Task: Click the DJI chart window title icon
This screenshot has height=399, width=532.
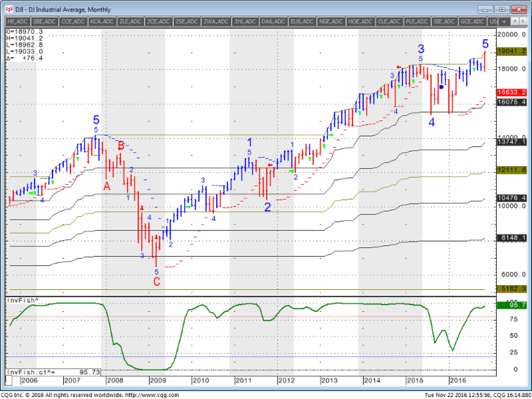Action: [x=9, y=9]
